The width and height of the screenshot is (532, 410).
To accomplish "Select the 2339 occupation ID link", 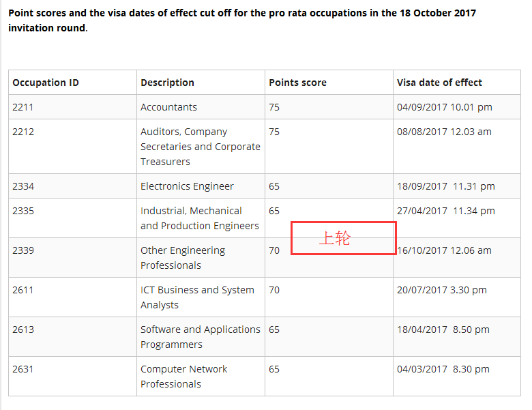I will [22, 250].
